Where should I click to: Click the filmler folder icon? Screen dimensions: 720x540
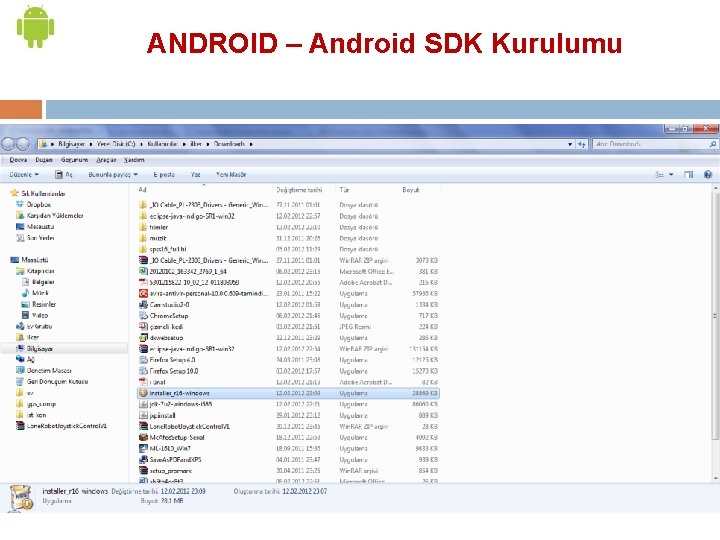143,227
